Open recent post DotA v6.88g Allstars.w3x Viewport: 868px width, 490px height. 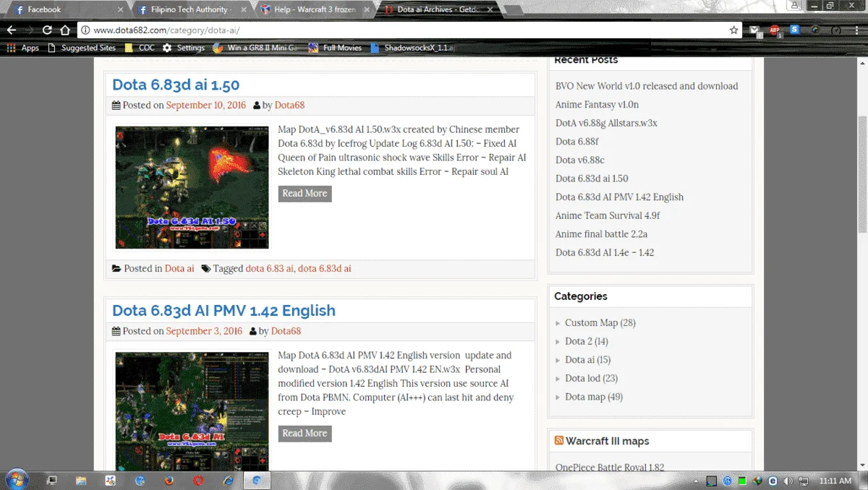(x=606, y=123)
